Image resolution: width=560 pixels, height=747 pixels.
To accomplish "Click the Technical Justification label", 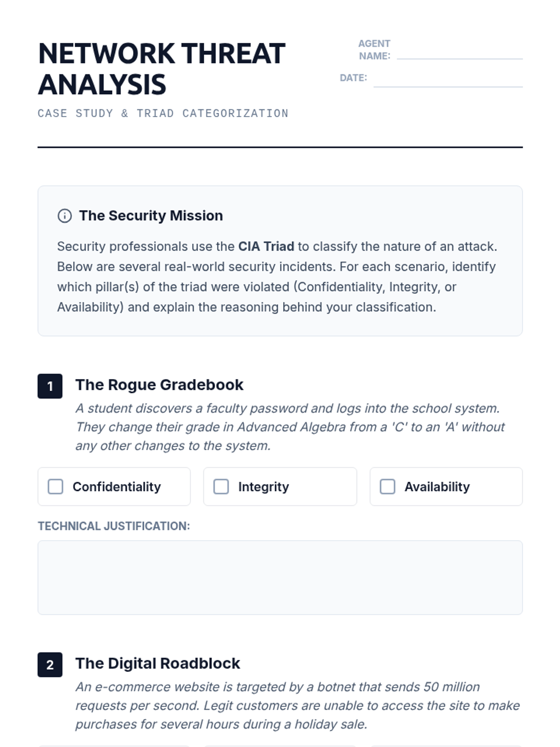I will (x=114, y=526).
